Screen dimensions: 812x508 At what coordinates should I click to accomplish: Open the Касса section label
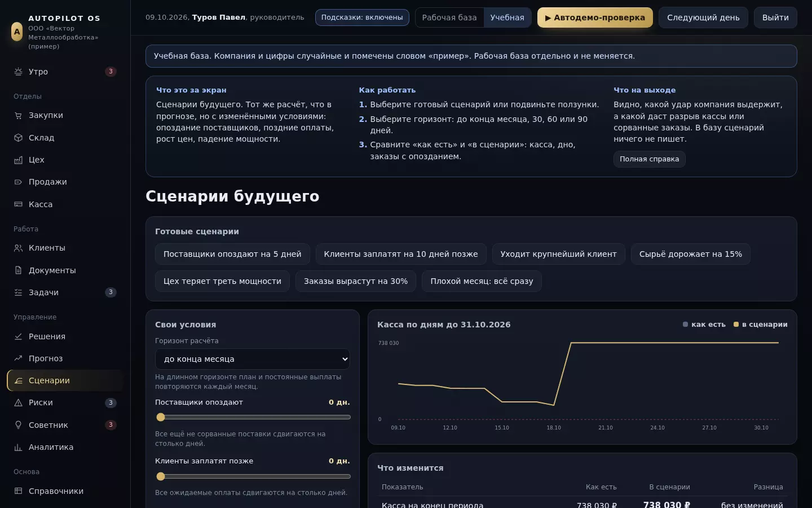(x=41, y=204)
